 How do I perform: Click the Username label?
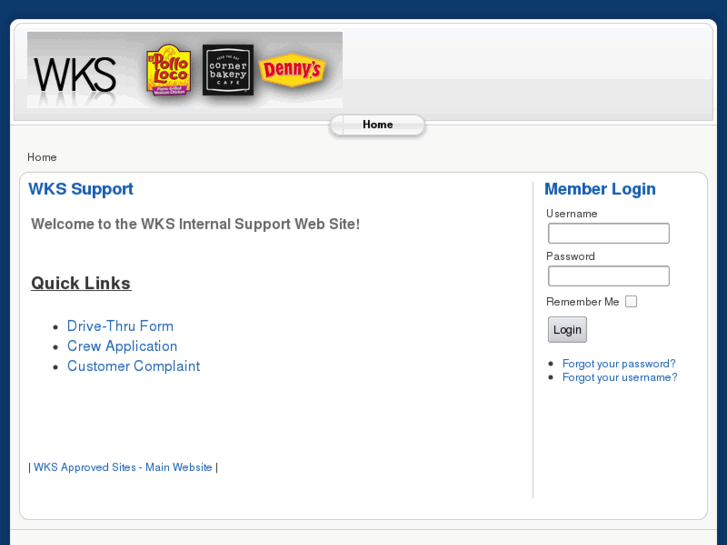571,213
